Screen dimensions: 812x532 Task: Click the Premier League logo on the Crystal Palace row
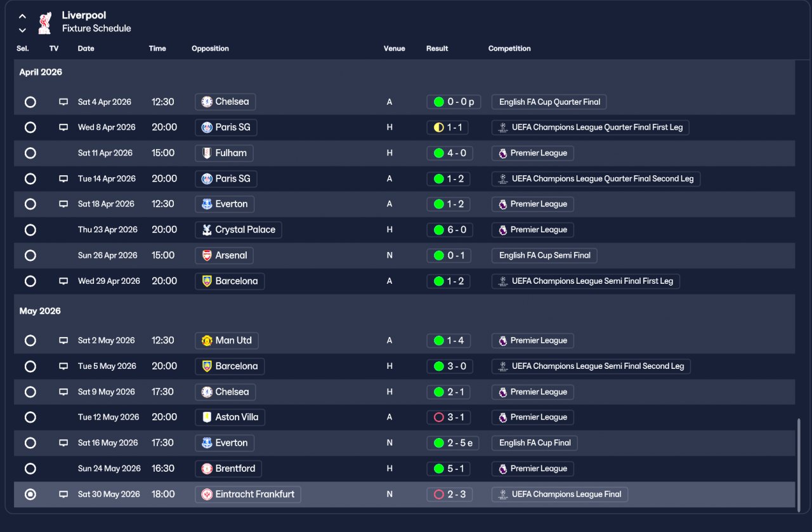pyautogui.click(x=503, y=230)
